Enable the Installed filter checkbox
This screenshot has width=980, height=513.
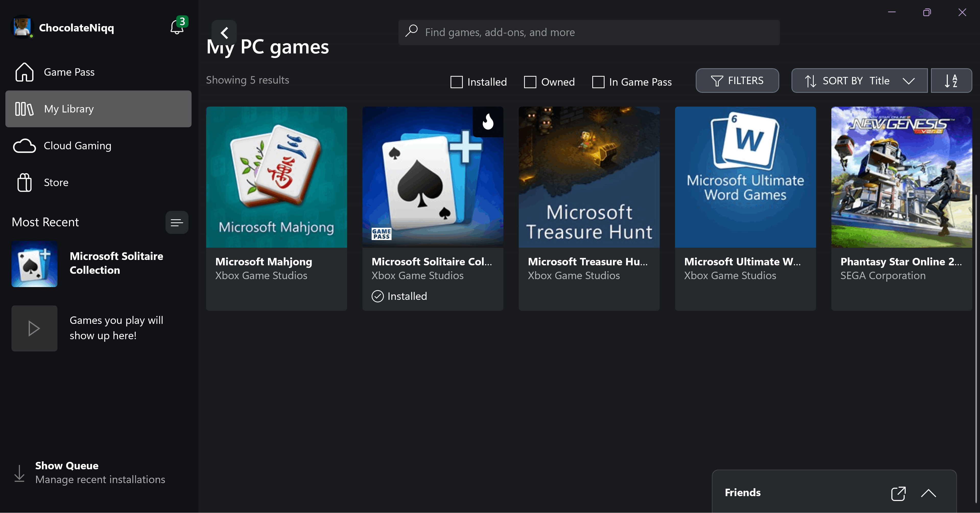[x=456, y=82]
